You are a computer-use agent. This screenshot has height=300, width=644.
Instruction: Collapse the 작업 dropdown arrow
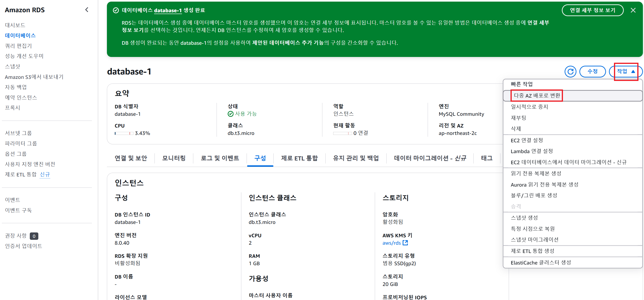(x=633, y=72)
